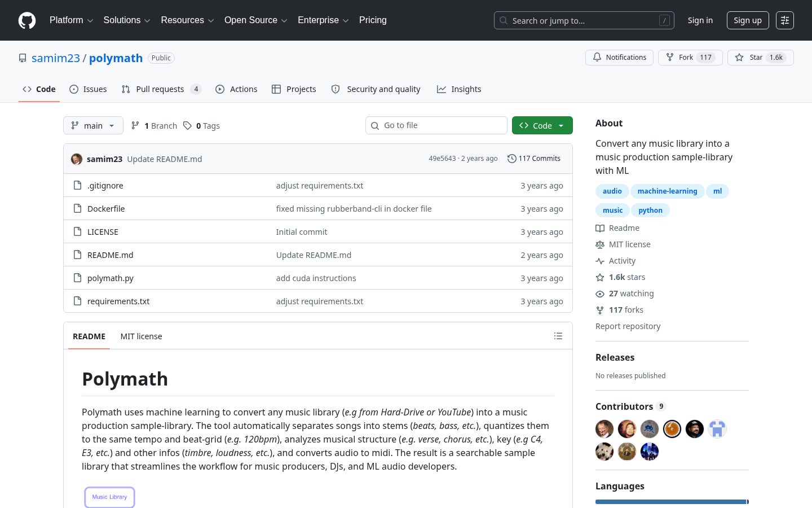The width and height of the screenshot is (812, 508).
Task: Open the Projects tab
Action: pyautogui.click(x=294, y=89)
